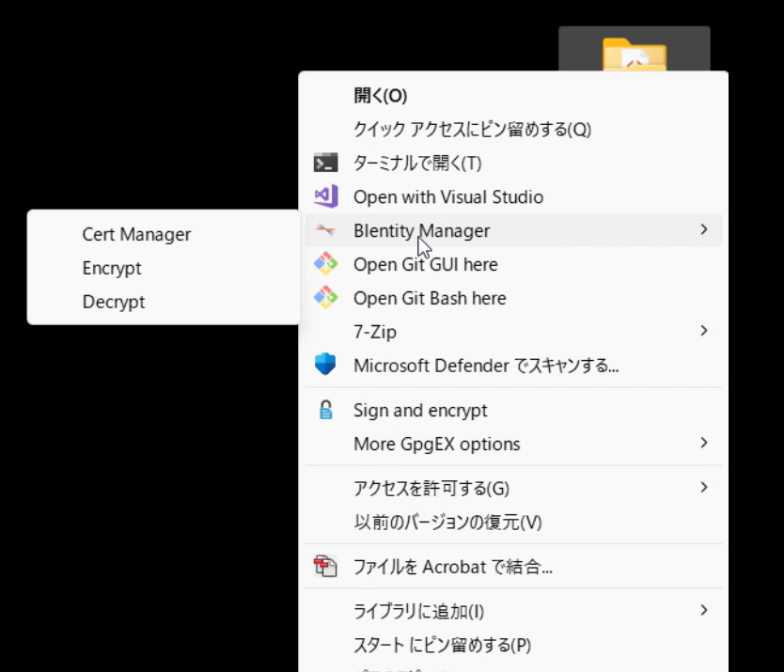
Task: Choose スタート にピン留めする(P)
Action: point(513,645)
